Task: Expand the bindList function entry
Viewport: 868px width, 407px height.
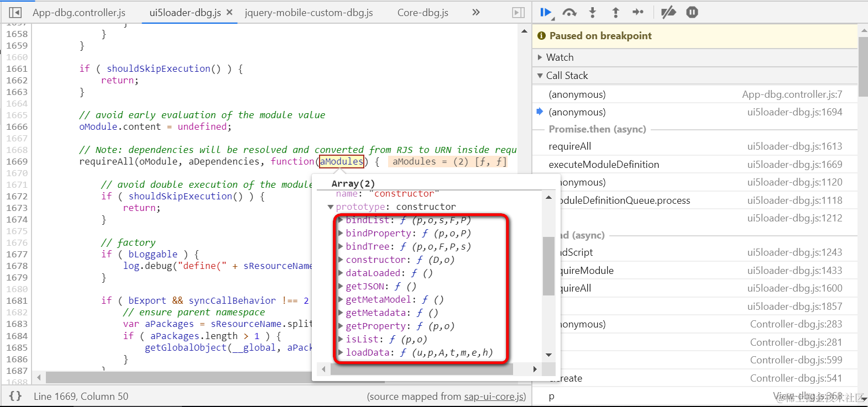Action: (x=341, y=220)
